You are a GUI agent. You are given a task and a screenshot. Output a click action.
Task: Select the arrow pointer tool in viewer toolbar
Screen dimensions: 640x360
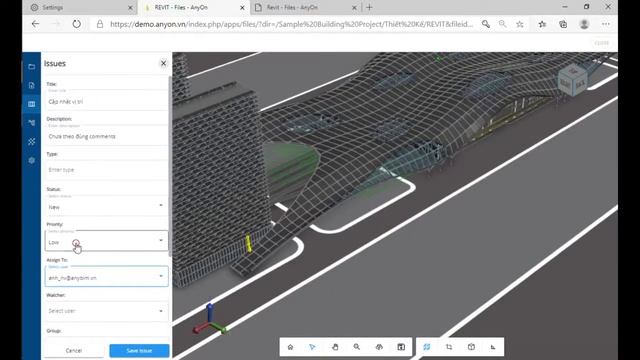[x=312, y=347]
